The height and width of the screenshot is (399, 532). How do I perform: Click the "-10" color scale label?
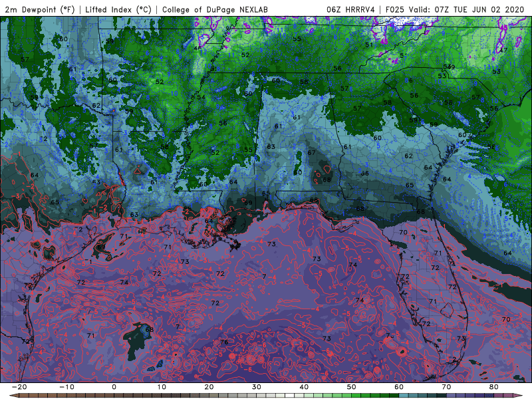(x=66, y=387)
